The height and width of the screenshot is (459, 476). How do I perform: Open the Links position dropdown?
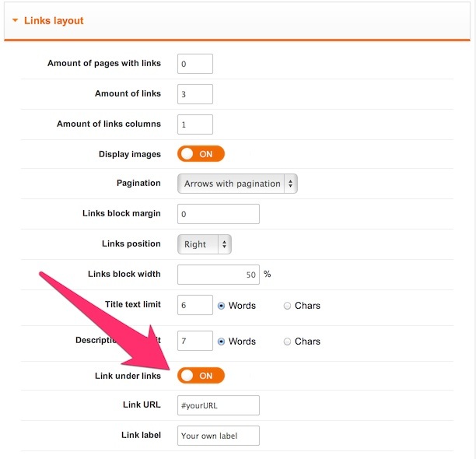[x=205, y=244]
